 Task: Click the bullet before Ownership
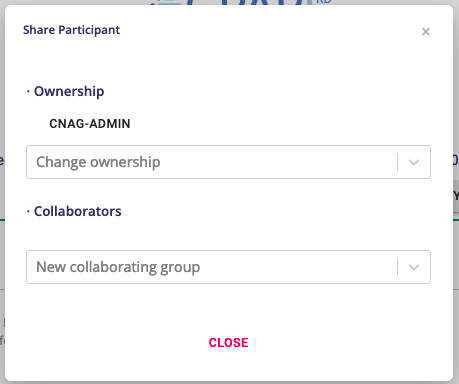pyautogui.click(x=28, y=91)
